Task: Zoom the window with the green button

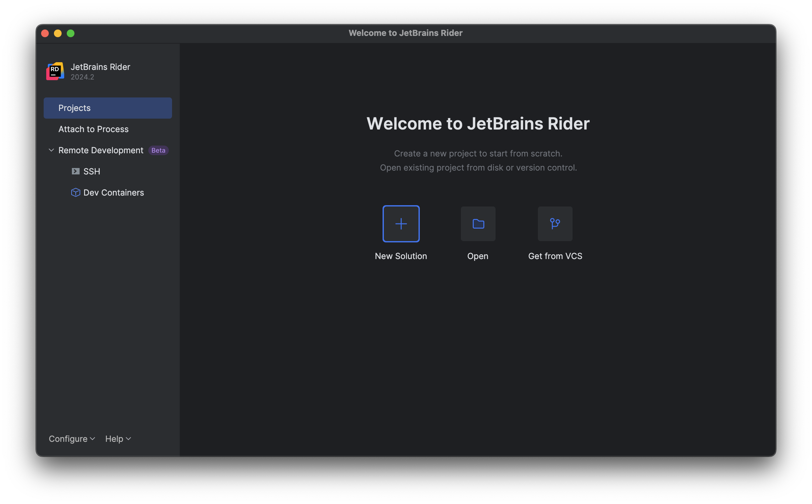Action: [x=71, y=33]
